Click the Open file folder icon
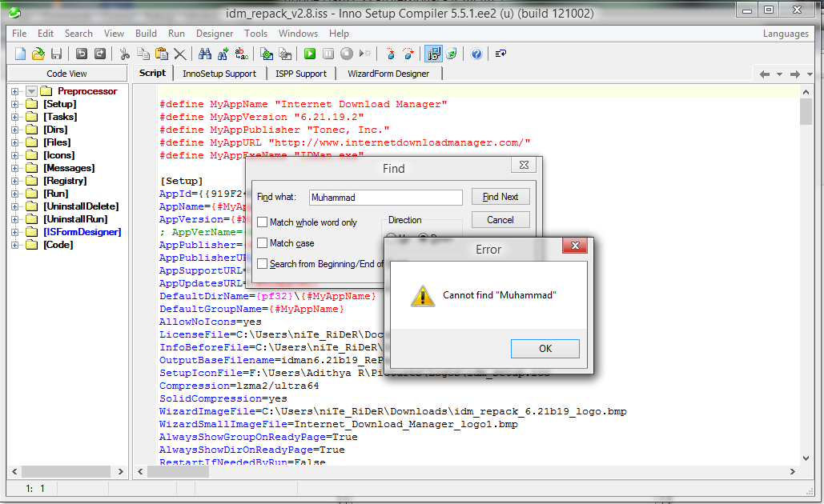 click(x=38, y=54)
